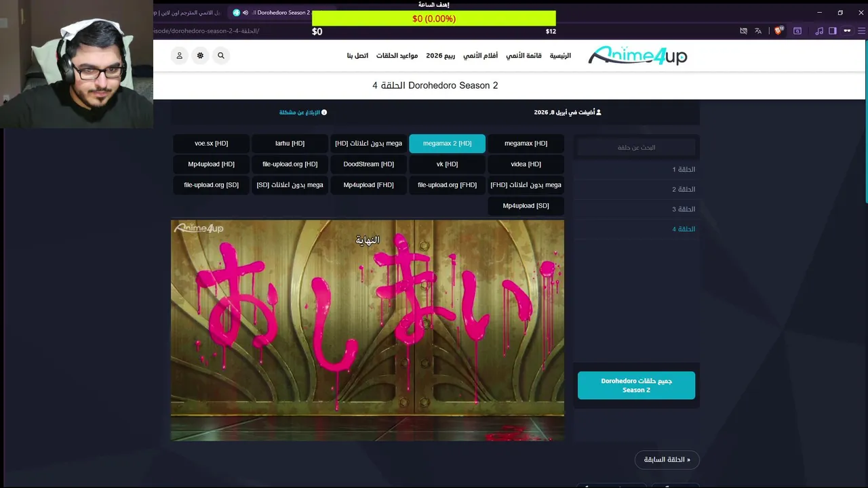The image size is (868, 488).
Task: Open episode الحلقة 2 from list
Action: 636,189
